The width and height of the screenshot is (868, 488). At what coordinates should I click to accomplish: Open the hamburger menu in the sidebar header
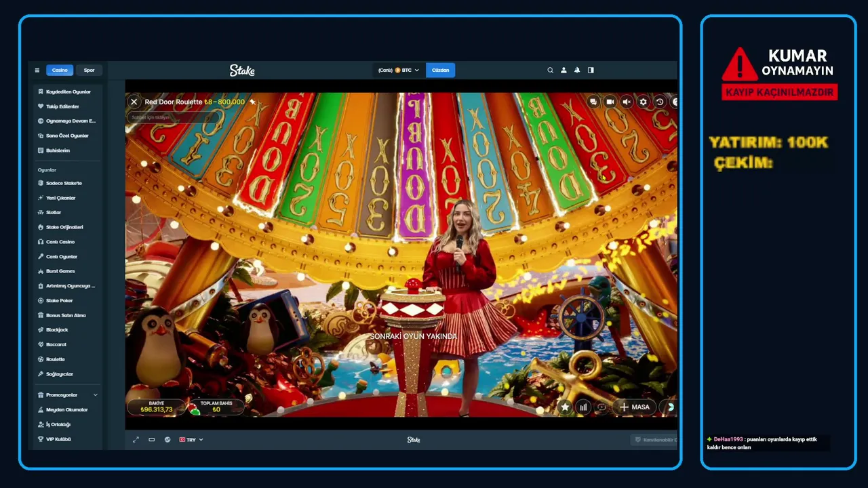click(x=37, y=70)
